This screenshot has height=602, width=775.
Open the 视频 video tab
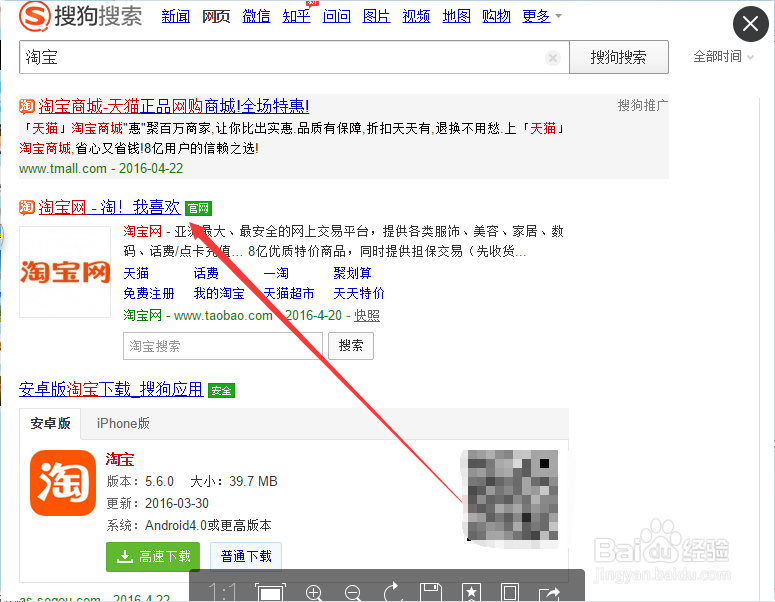416,16
